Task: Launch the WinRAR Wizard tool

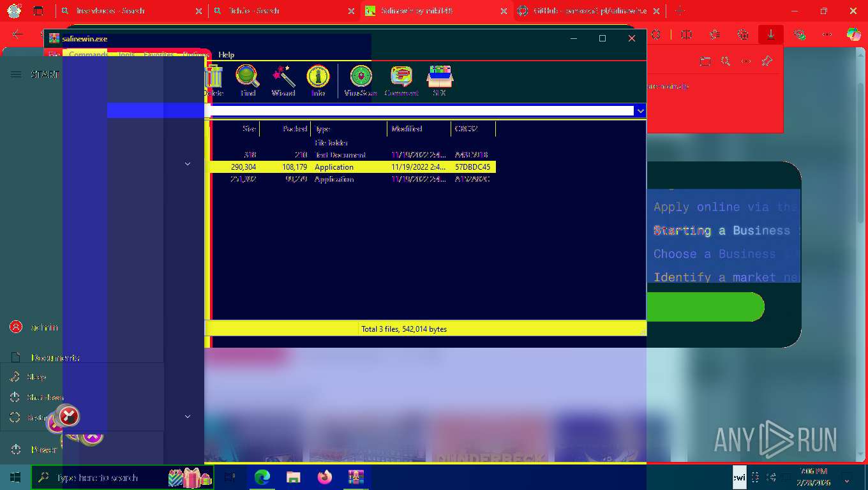Action: pos(283,80)
